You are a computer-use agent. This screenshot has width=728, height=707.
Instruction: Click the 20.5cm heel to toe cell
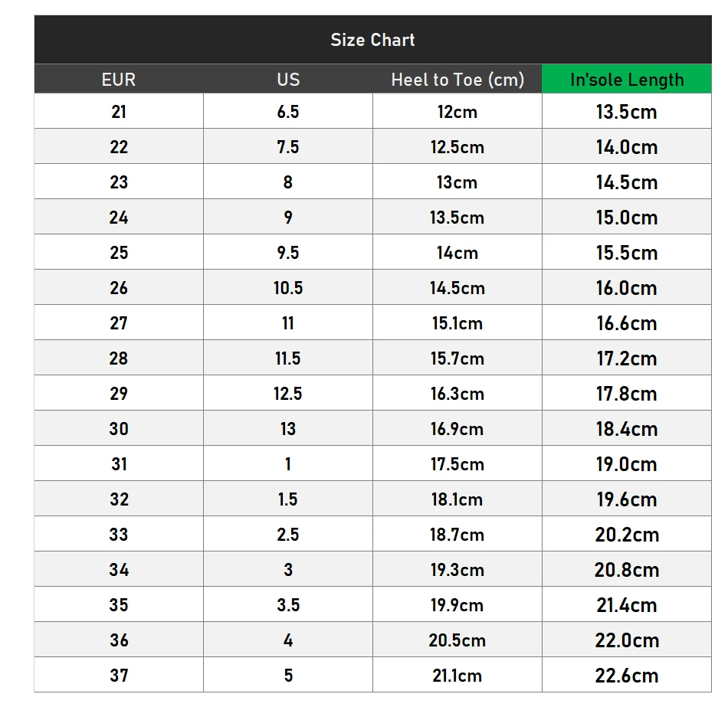coord(457,640)
